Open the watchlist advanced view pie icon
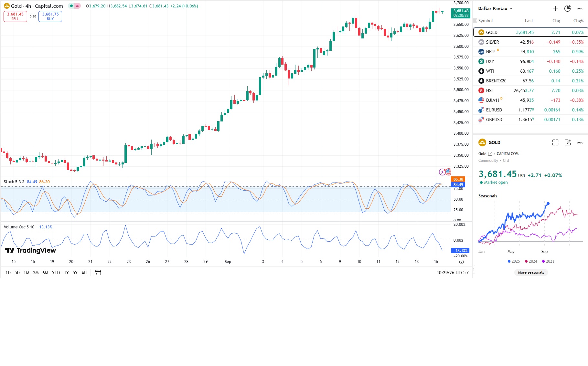Viewport: 588px width, 366px height. click(x=568, y=8)
